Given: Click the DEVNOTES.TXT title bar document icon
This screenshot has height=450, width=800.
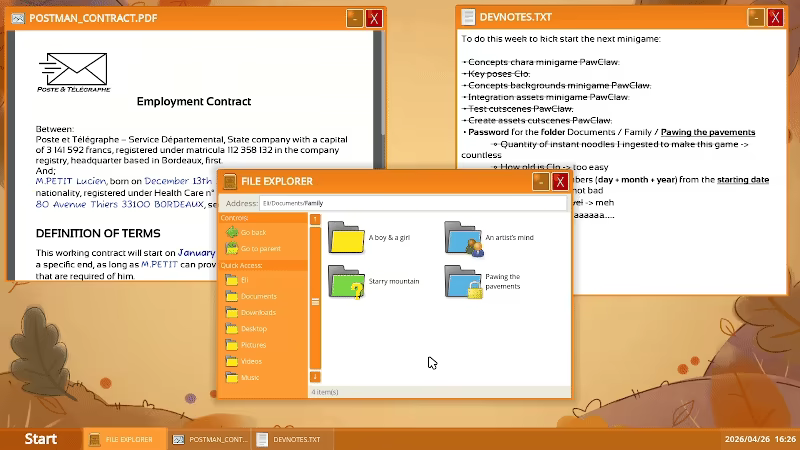Looking at the screenshot, I should [468, 17].
